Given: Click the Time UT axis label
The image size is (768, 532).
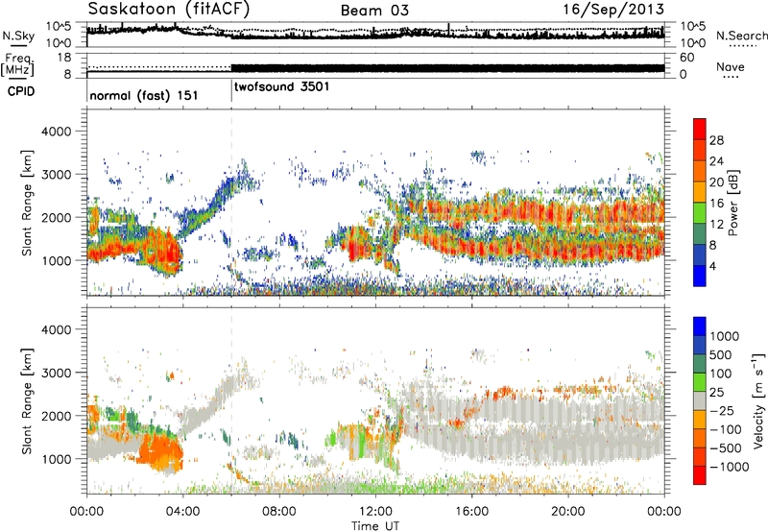Looking at the screenshot, I should [375, 526].
